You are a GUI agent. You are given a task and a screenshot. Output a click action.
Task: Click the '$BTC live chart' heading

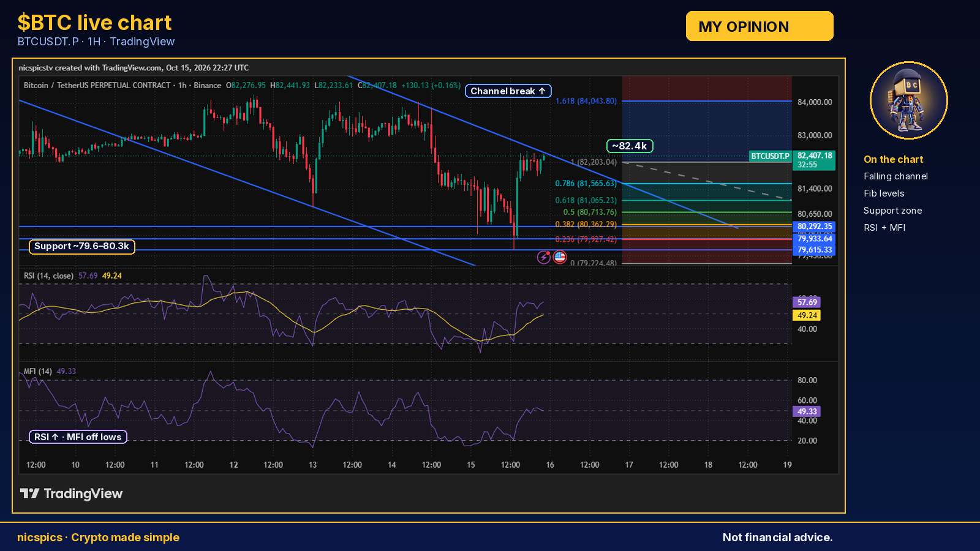click(x=94, y=23)
